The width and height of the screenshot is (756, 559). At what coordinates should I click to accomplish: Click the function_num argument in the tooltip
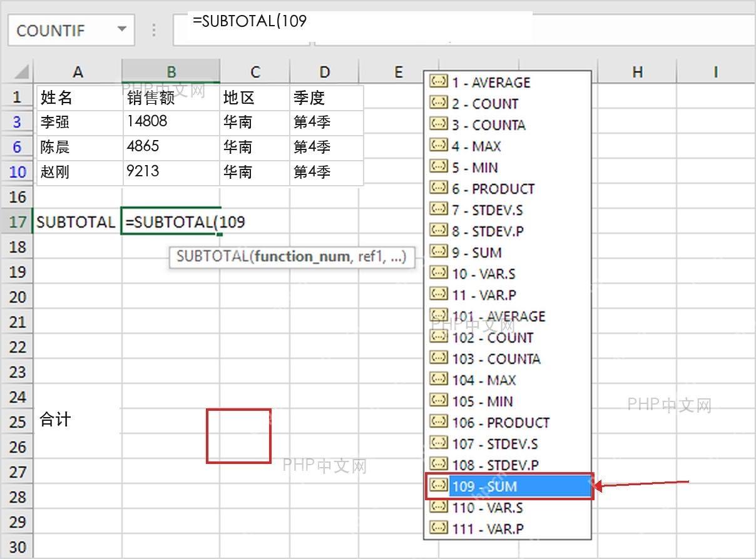[303, 257]
